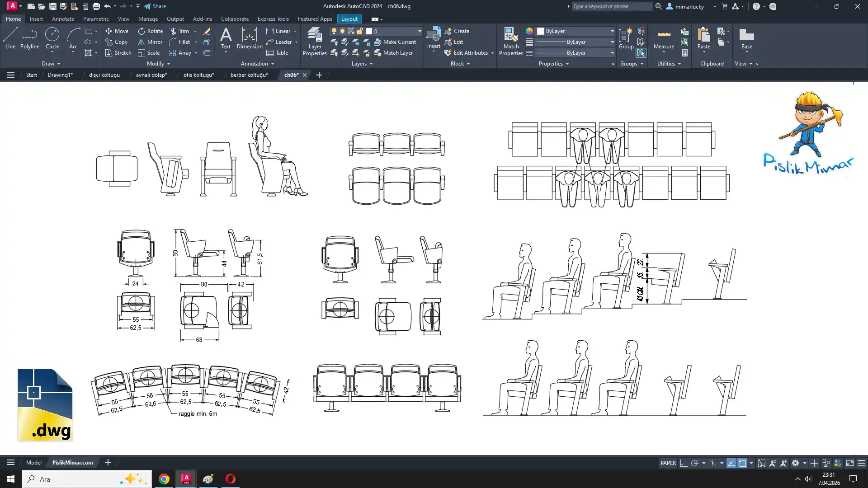Click the Dimension tool
Viewport: 868px width, 488px height.
[x=249, y=38]
